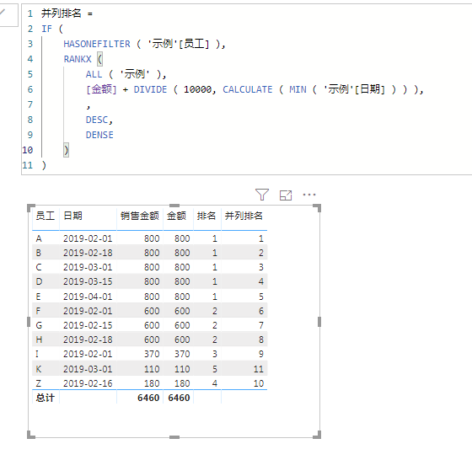
Task: Open the visual filter icon
Action: point(262,195)
